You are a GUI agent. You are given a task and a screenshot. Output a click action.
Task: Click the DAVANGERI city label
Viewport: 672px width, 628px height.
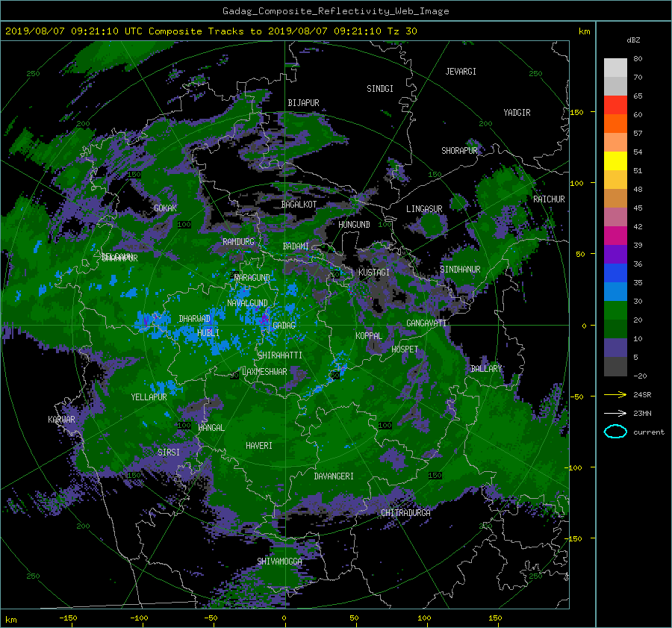click(334, 476)
